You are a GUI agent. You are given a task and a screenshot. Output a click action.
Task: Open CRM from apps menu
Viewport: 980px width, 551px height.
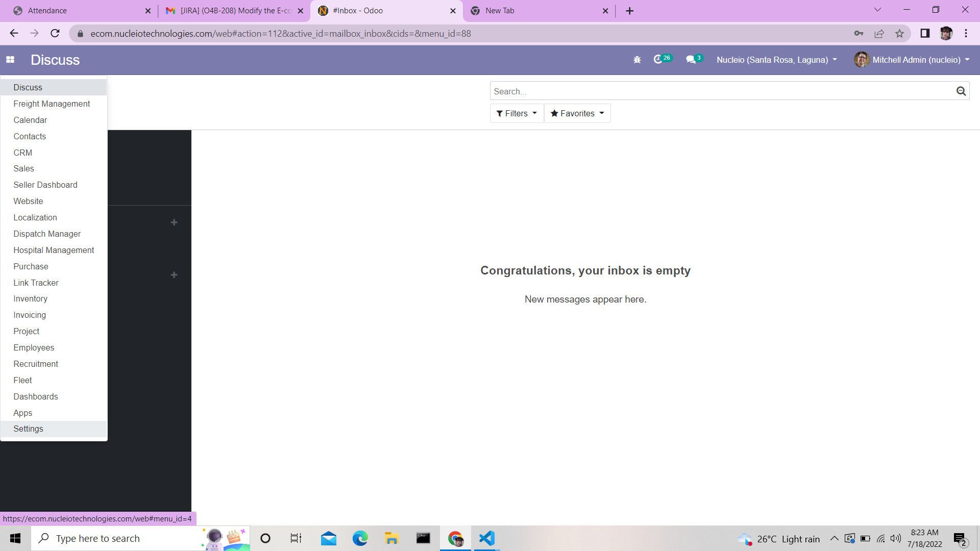54,153
